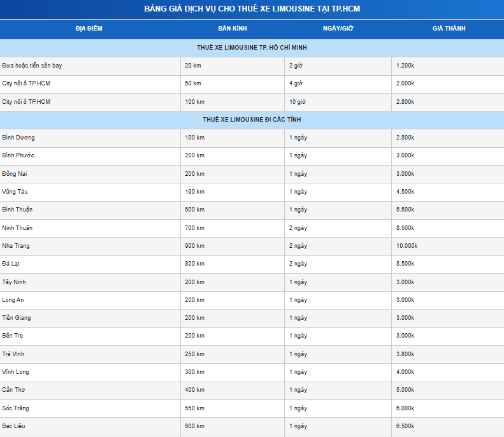This screenshot has height=437, width=504.
Task: Select the Đà Lạt destination cell
Action: click(90, 264)
